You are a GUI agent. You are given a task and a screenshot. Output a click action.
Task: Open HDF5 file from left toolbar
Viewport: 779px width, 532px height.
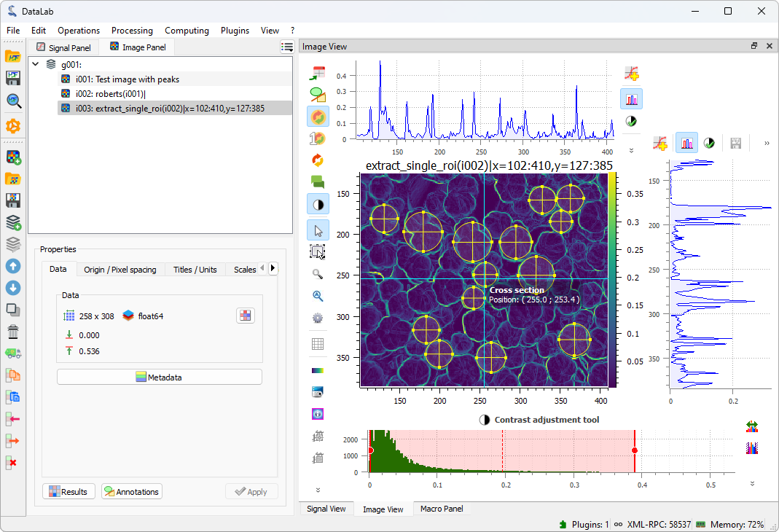point(13,56)
